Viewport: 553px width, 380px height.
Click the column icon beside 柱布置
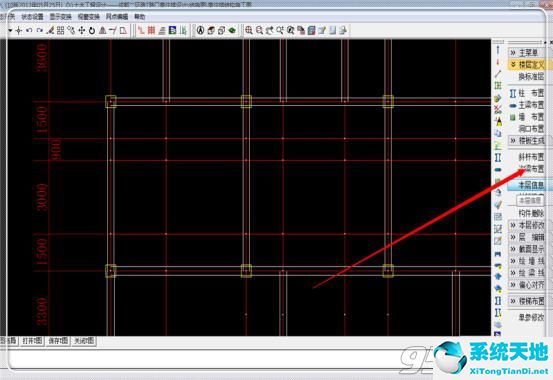(x=513, y=93)
